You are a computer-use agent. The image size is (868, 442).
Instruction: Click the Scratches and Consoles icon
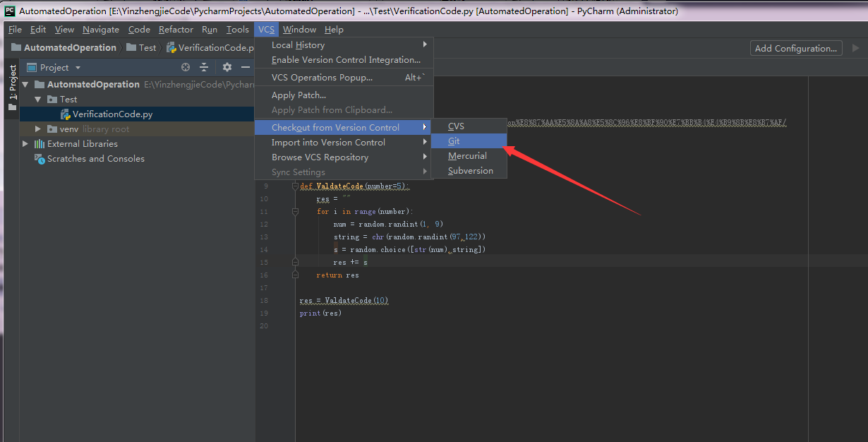(x=40, y=159)
